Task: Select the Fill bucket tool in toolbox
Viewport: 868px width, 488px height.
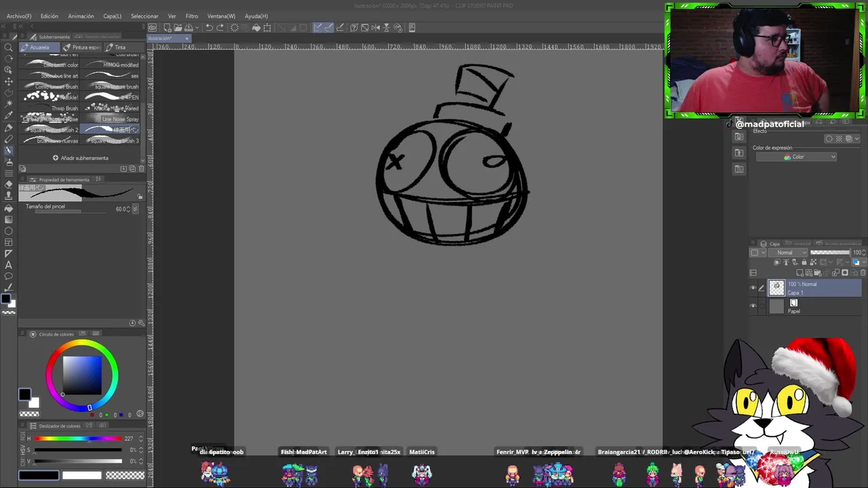Action: point(9,208)
